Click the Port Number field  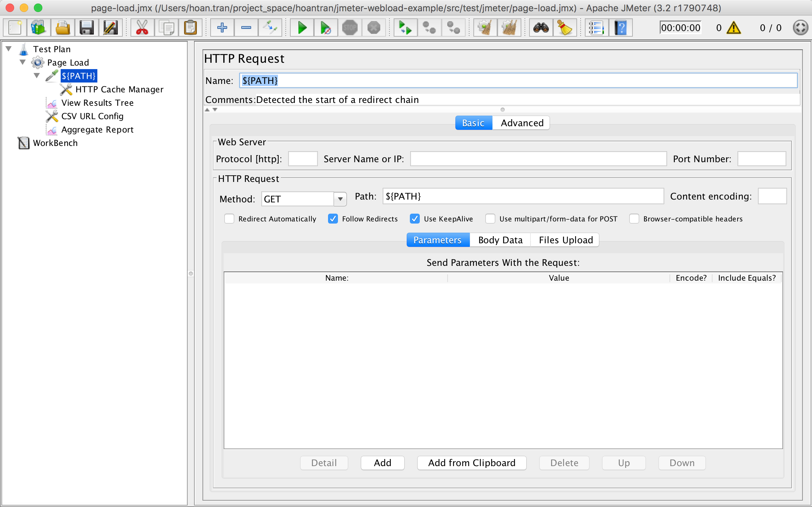762,159
